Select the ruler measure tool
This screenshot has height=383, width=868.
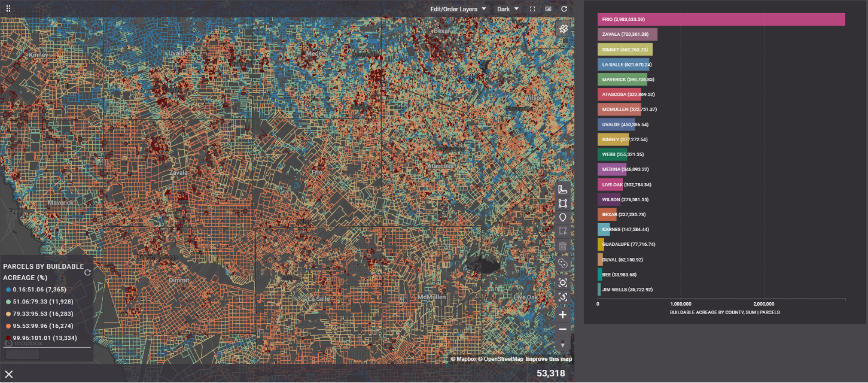pyautogui.click(x=562, y=189)
